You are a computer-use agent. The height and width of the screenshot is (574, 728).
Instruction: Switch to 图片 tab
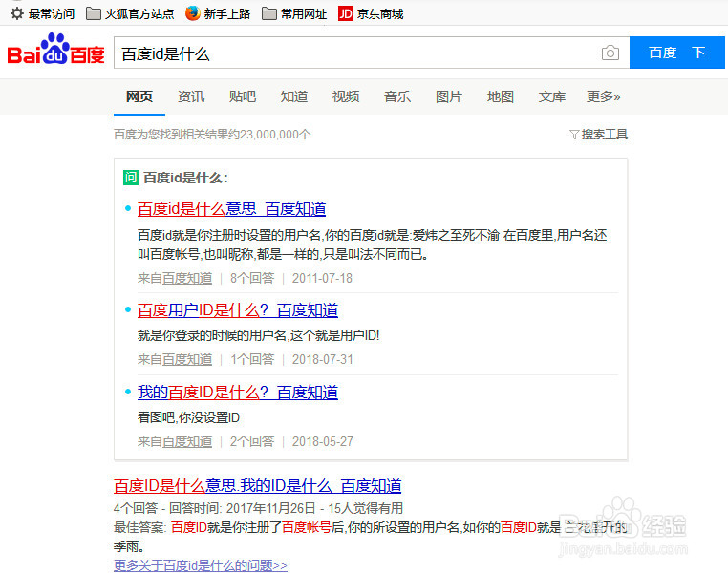click(448, 96)
